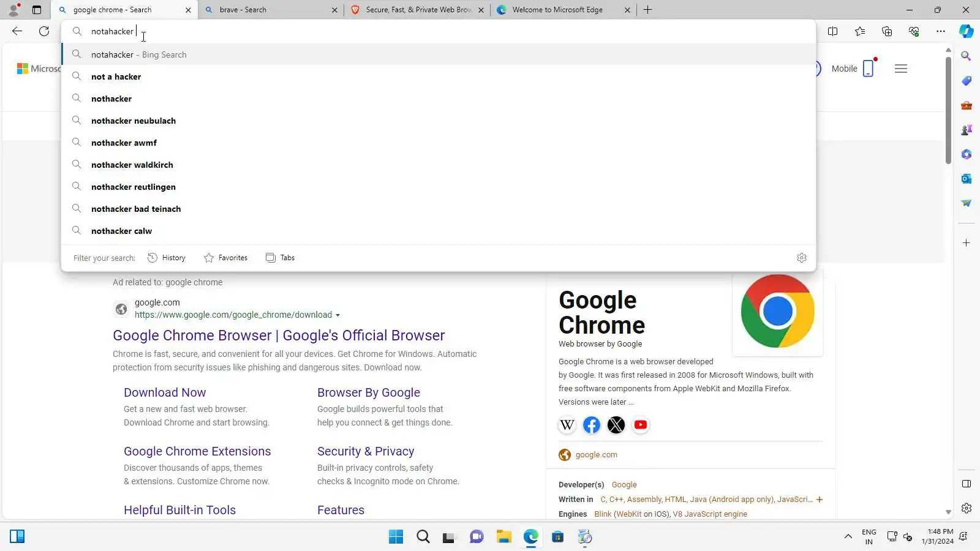
Task: Open Google Chrome Browser | Google's Official Browser link
Action: pos(279,335)
